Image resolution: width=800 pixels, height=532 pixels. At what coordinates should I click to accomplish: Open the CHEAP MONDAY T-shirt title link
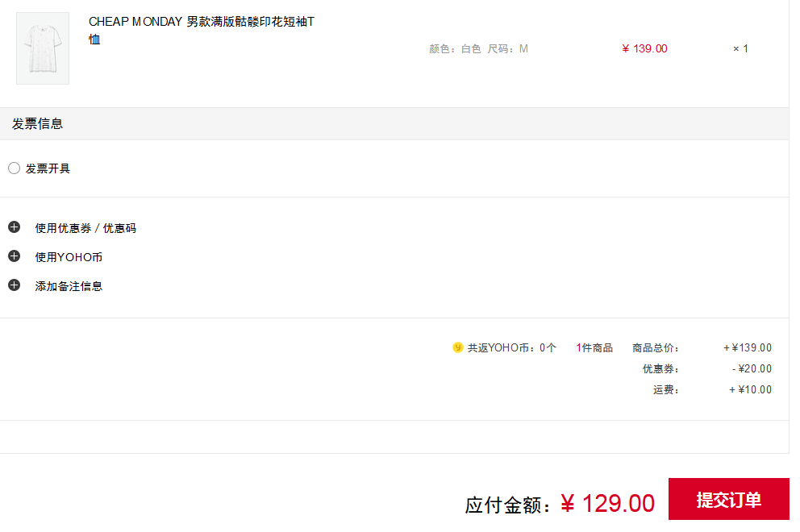point(202,30)
